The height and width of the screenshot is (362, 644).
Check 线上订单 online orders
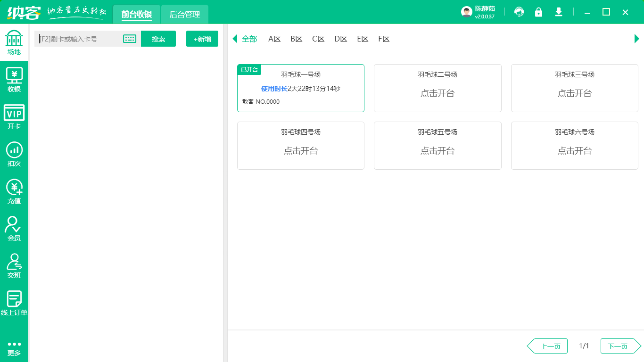(x=14, y=304)
